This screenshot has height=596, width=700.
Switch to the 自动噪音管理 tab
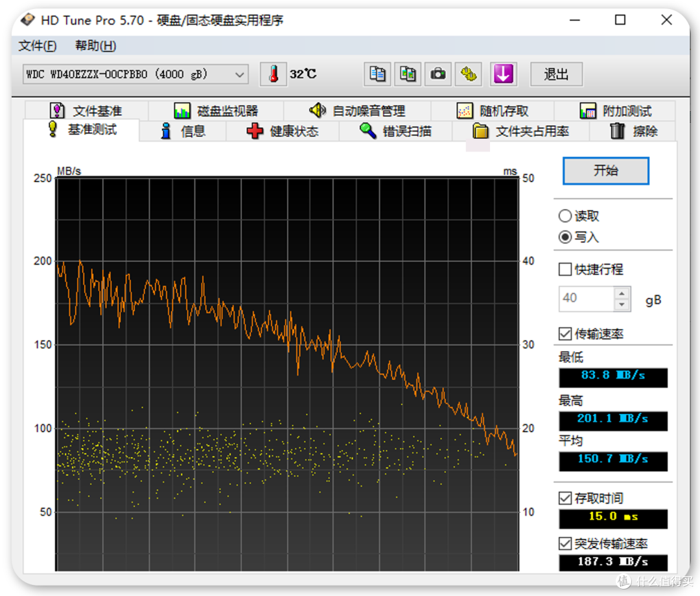click(x=357, y=111)
